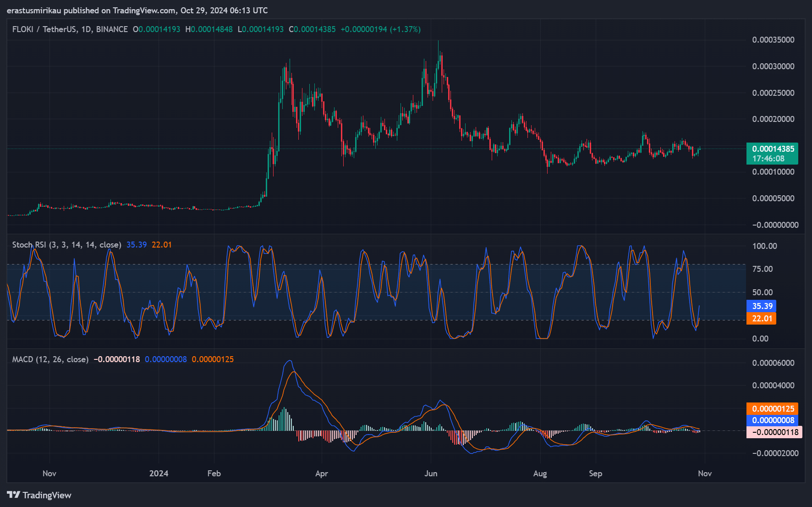Click the Apr label on time axis

(x=322, y=474)
